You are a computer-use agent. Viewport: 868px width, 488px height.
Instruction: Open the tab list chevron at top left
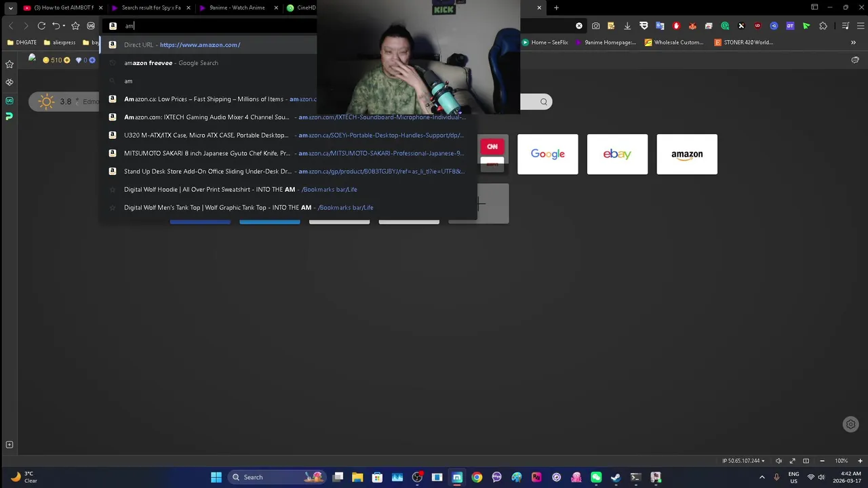point(10,8)
